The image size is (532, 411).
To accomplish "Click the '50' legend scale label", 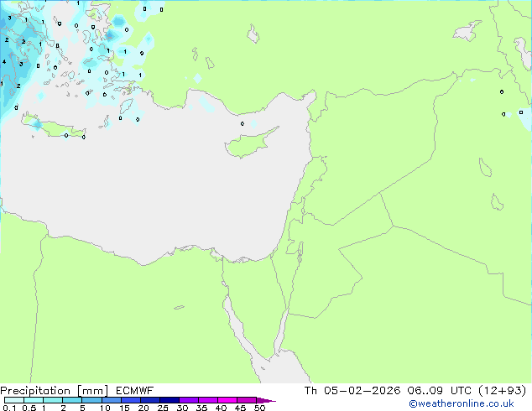I will tap(259, 408).
